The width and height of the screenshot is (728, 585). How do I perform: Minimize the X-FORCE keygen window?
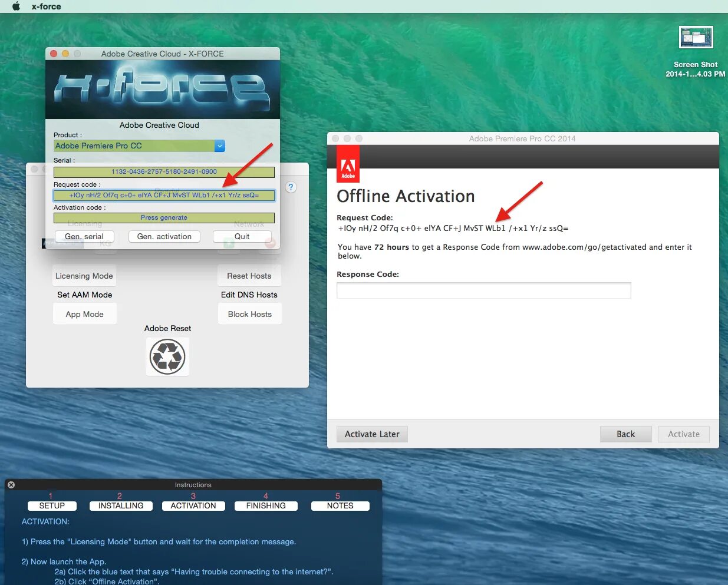[65, 54]
